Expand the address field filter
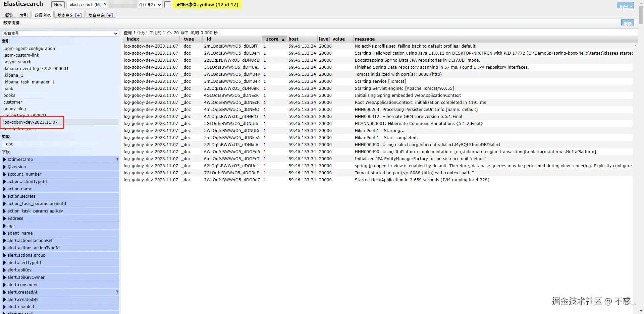644x314 pixels. 60,218
